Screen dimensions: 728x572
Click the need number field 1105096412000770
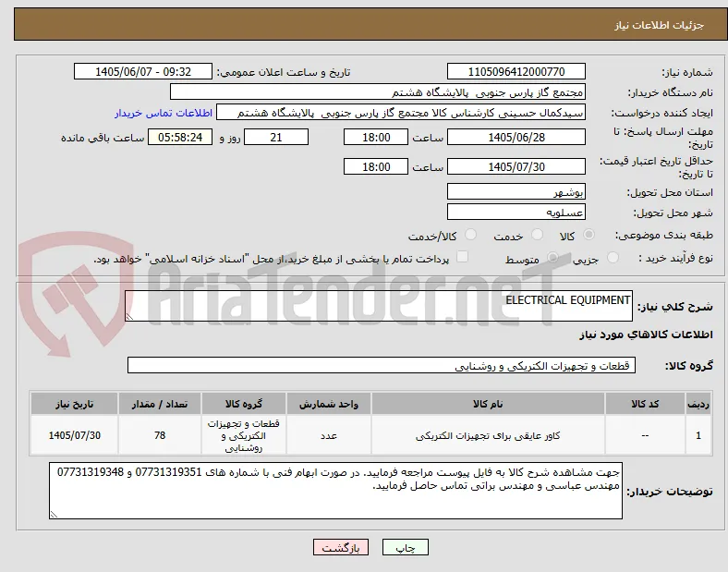[516, 71]
